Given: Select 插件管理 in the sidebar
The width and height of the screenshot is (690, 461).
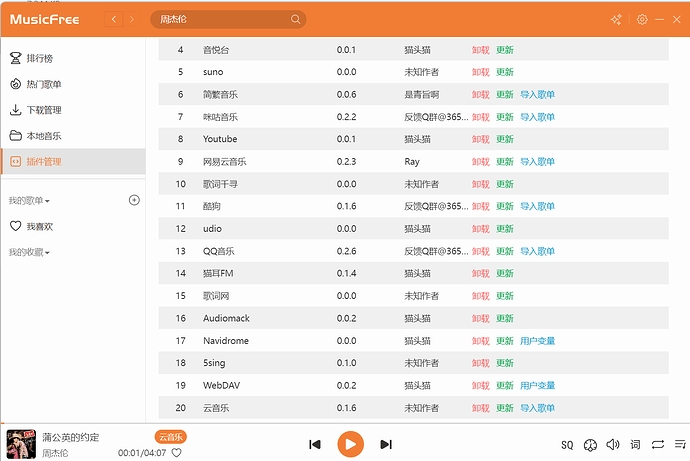Looking at the screenshot, I should point(73,161).
